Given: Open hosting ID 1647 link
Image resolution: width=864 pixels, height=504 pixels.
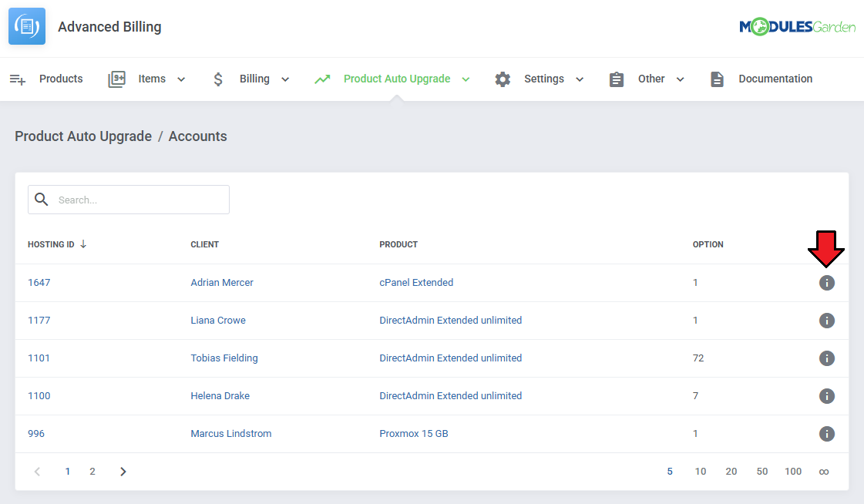Looking at the screenshot, I should pos(39,283).
